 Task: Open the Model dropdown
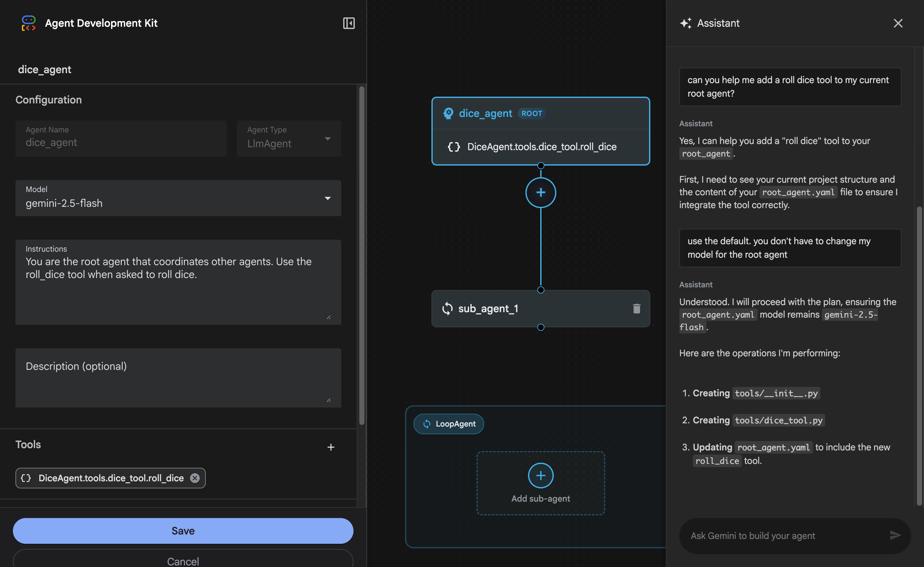[328, 198]
